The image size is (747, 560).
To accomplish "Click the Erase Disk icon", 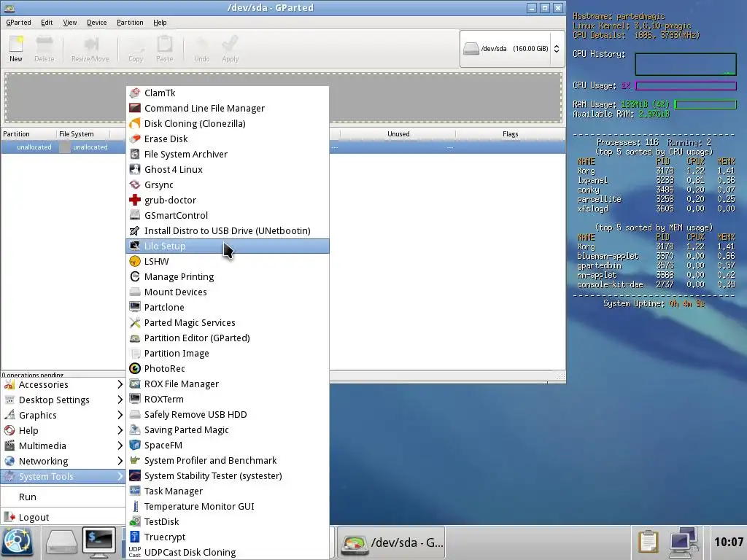I will pos(135,139).
